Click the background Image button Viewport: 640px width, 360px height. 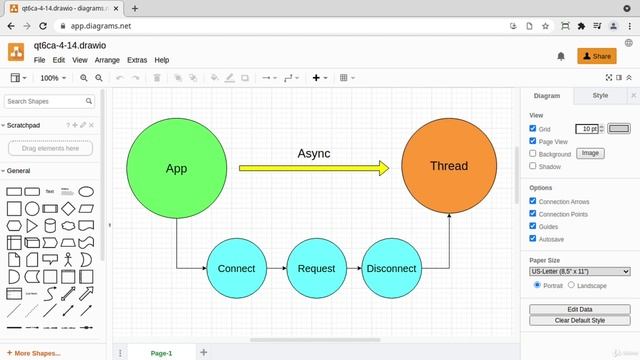click(x=590, y=153)
